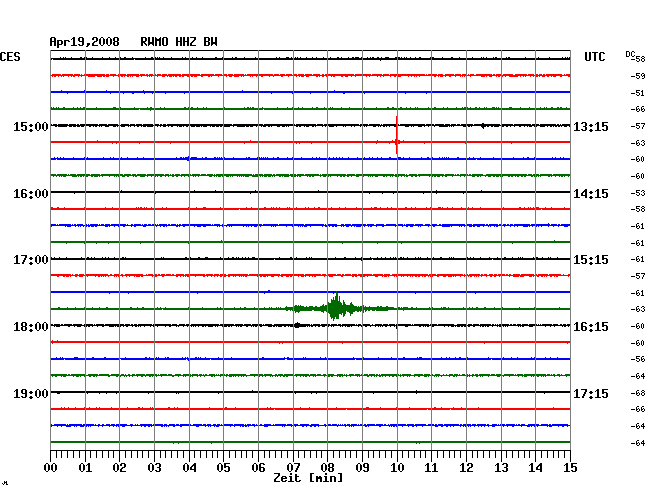Click the DC offset value "-51"
This screenshot has width=650, height=494.
638,93
